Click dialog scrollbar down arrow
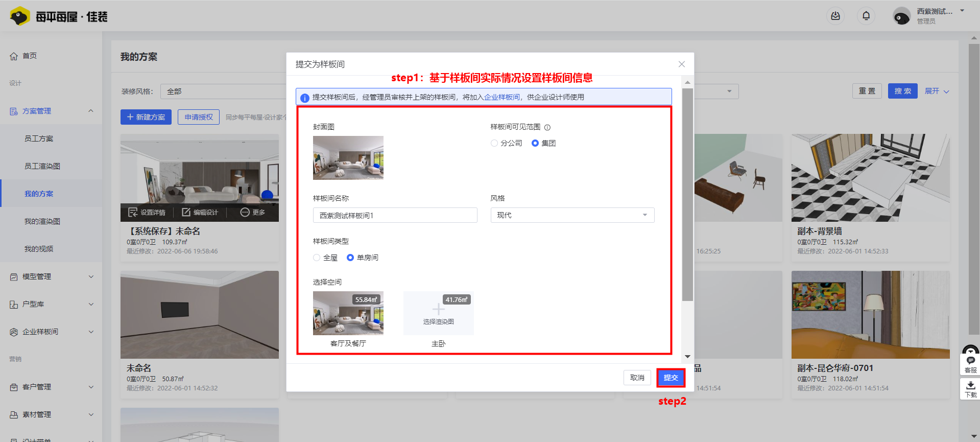 [687, 357]
